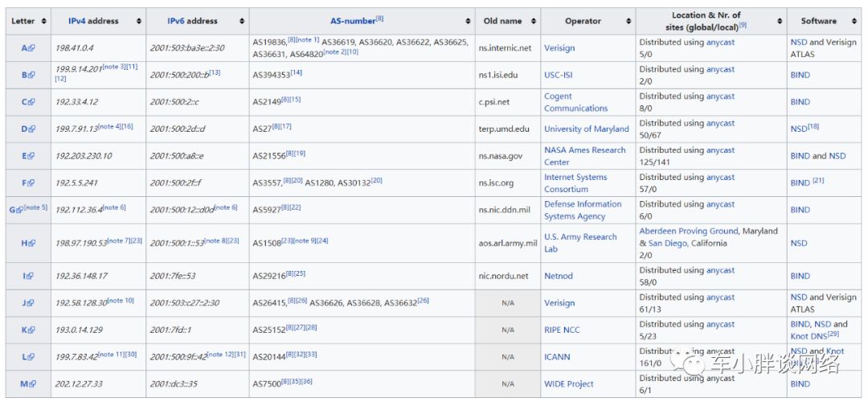Sort by Location & Nr. of sites arrows
The image size is (868, 402).
pos(780,21)
